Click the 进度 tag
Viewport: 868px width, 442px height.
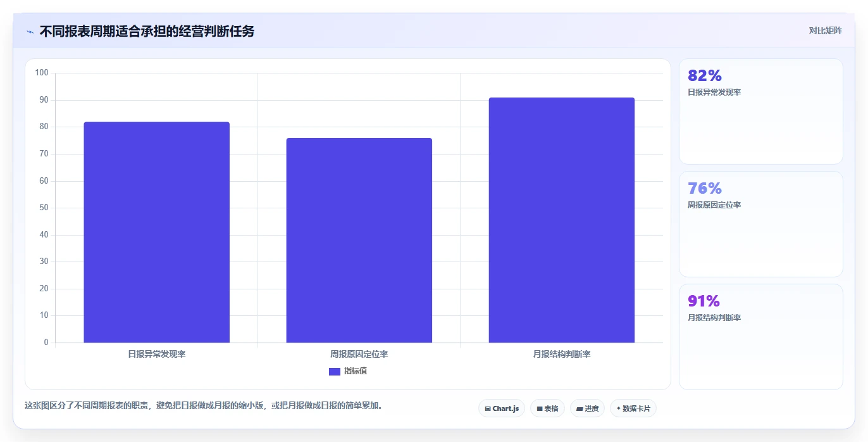(587, 408)
